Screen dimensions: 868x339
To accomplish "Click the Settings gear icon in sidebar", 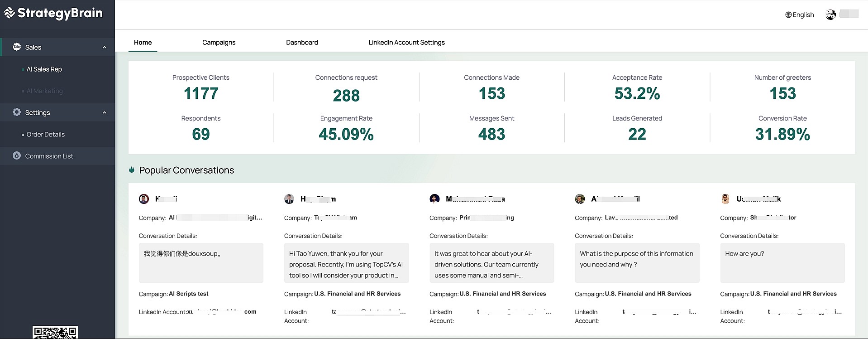I will pos(17,112).
